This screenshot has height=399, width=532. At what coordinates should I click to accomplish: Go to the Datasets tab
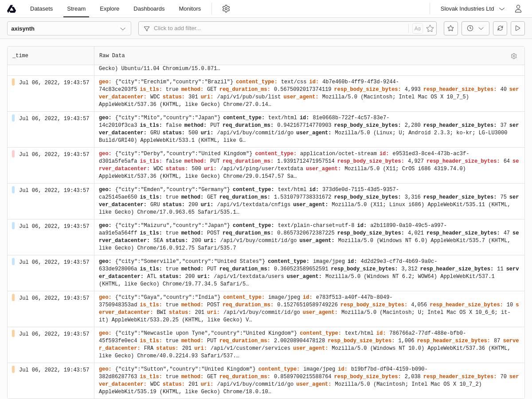(41, 9)
